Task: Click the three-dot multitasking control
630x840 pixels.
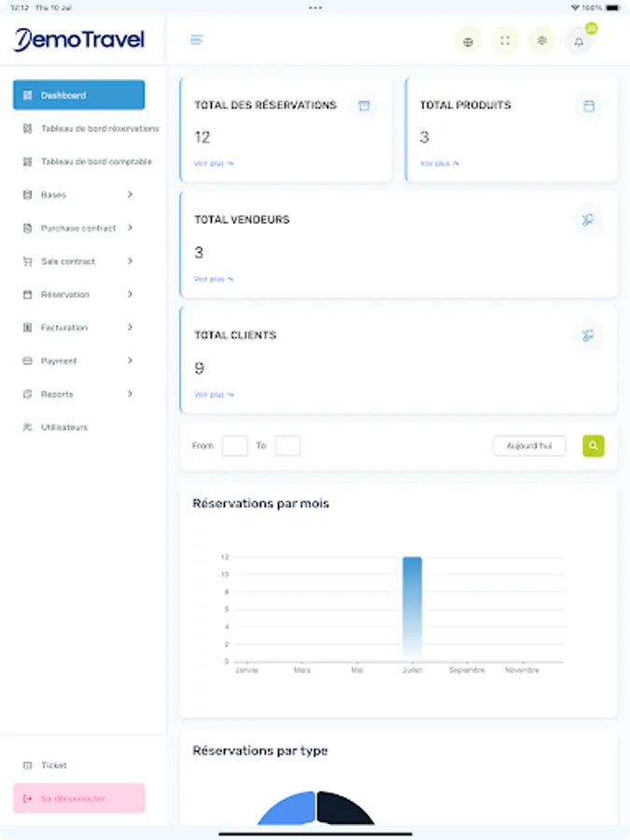Action: coord(315,7)
